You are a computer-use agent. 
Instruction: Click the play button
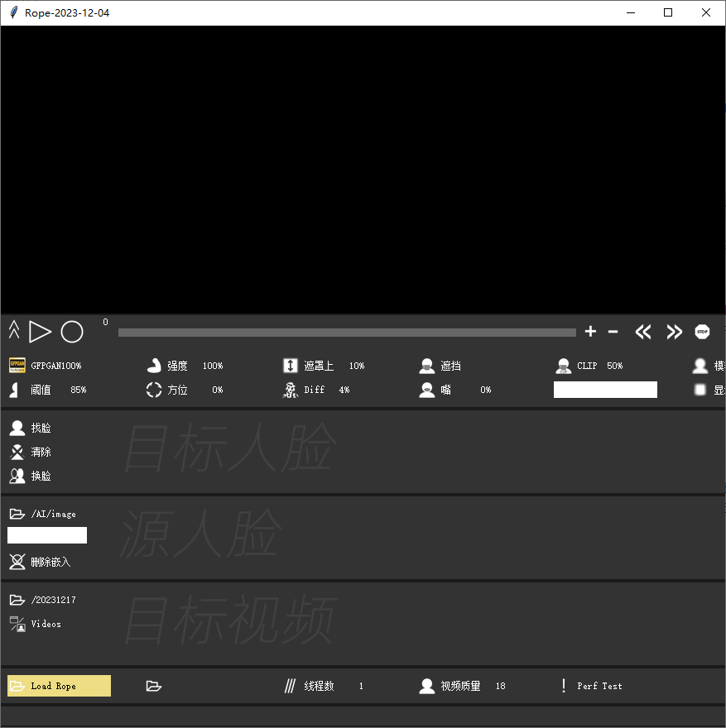(x=40, y=332)
